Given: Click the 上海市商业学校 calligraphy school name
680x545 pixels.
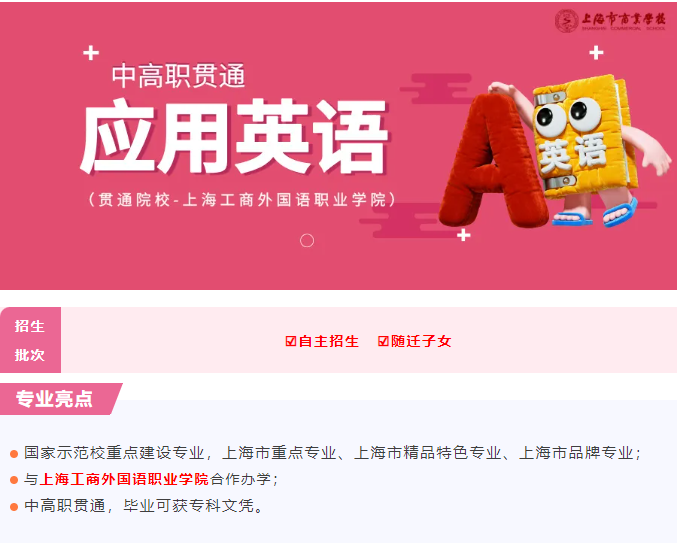Looking at the screenshot, I should tap(623, 20).
